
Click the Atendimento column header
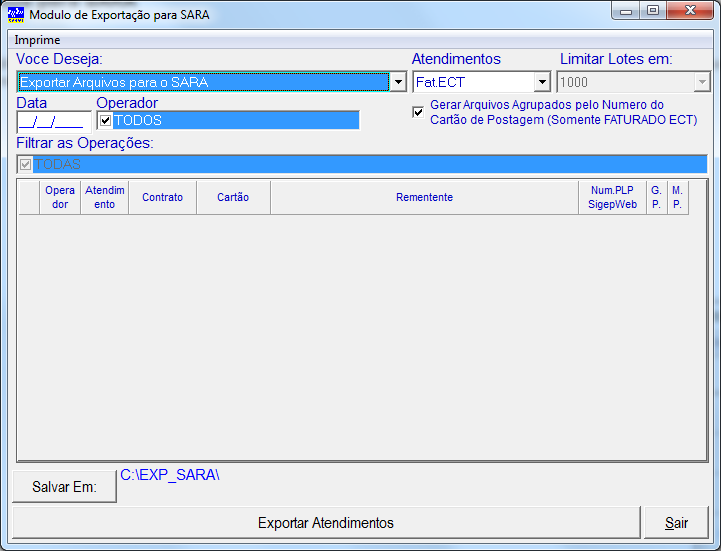point(104,197)
